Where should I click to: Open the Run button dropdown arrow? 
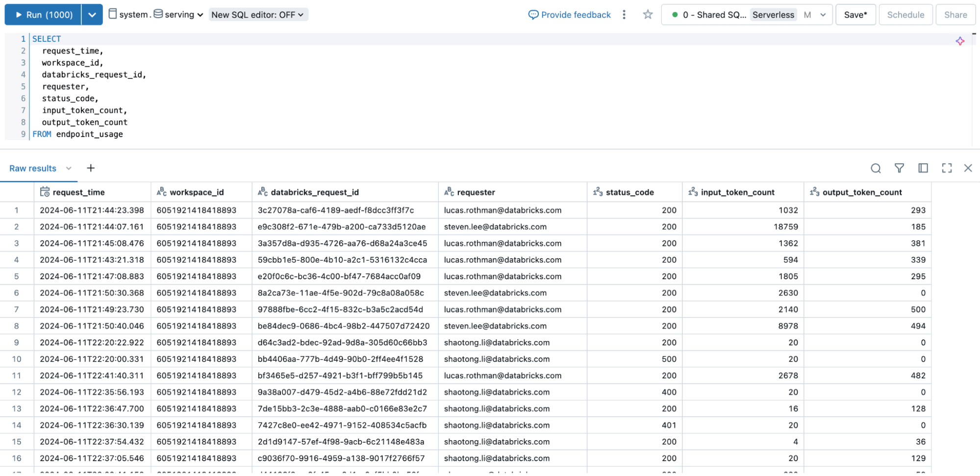pyautogui.click(x=92, y=15)
